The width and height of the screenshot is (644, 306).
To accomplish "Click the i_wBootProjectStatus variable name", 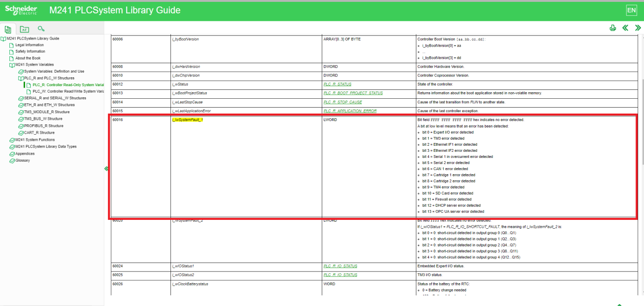I will point(190,93).
